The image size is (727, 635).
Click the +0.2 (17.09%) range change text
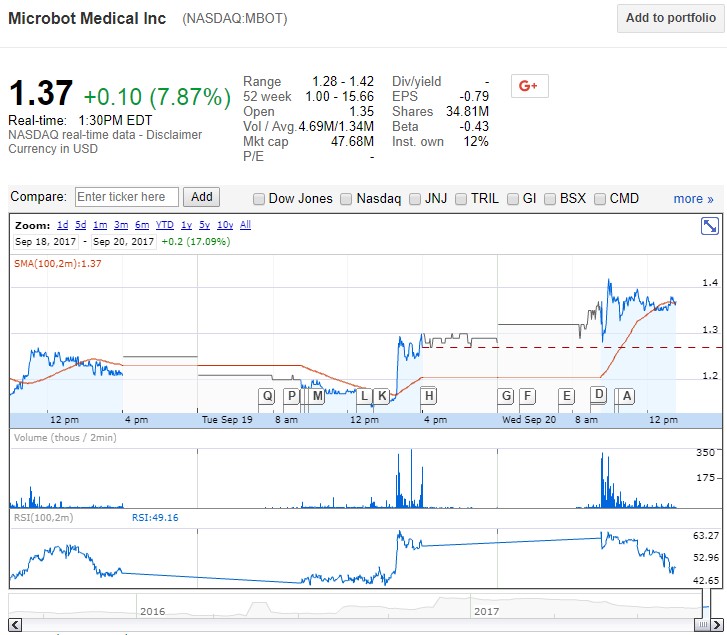tap(196, 241)
